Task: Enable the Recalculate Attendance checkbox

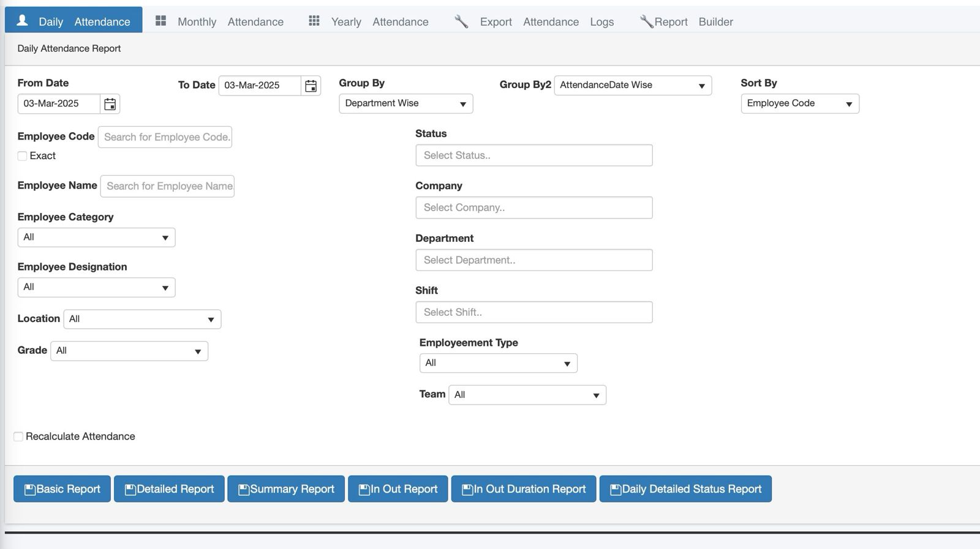Action: tap(18, 436)
